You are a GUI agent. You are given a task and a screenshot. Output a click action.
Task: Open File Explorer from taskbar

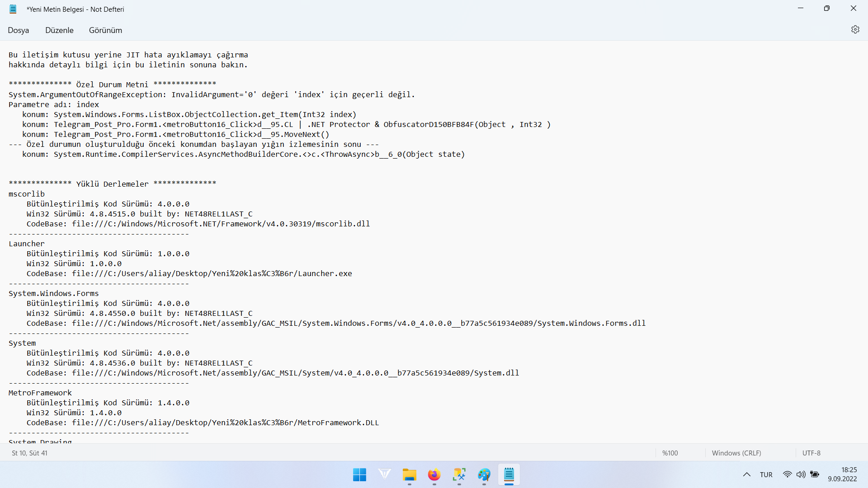pos(410,475)
